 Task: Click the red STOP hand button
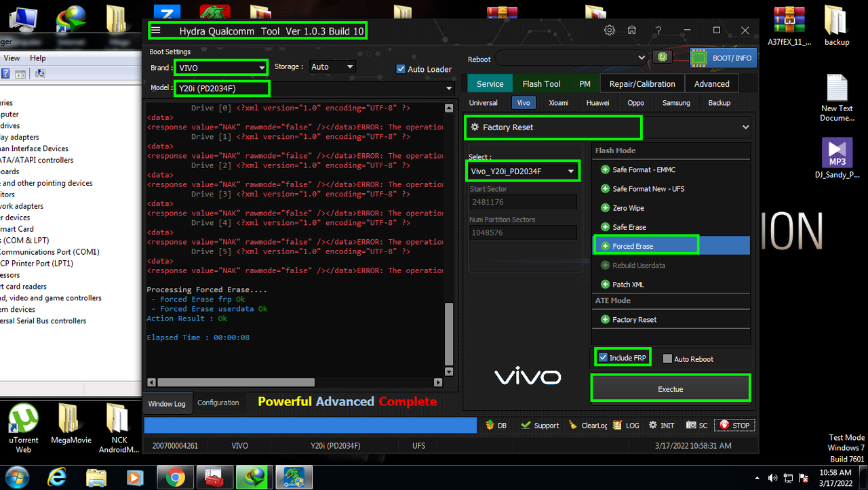(x=734, y=426)
